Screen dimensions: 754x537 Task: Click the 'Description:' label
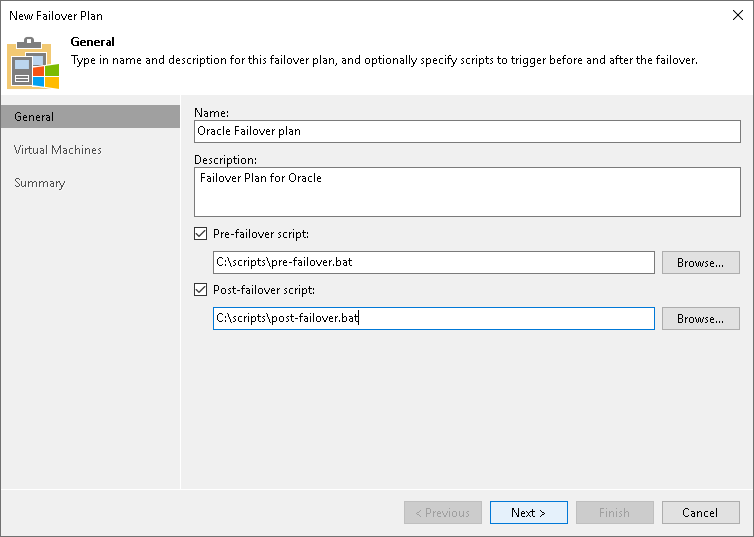(226, 160)
